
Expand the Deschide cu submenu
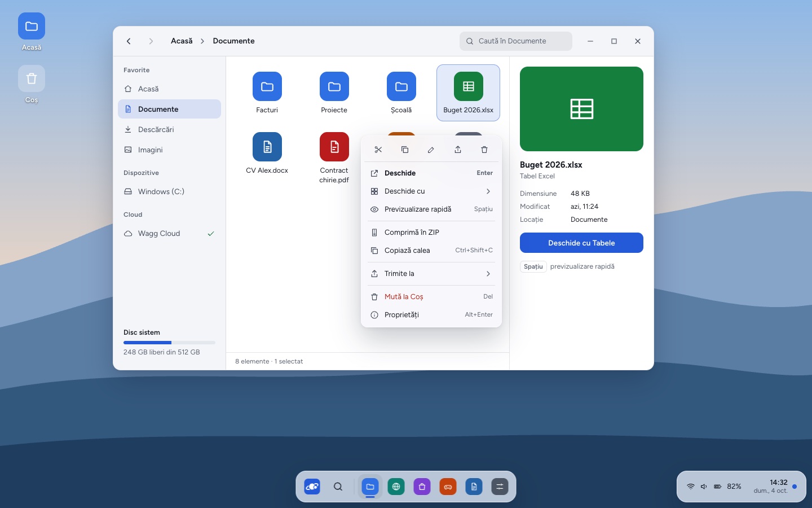tap(431, 191)
